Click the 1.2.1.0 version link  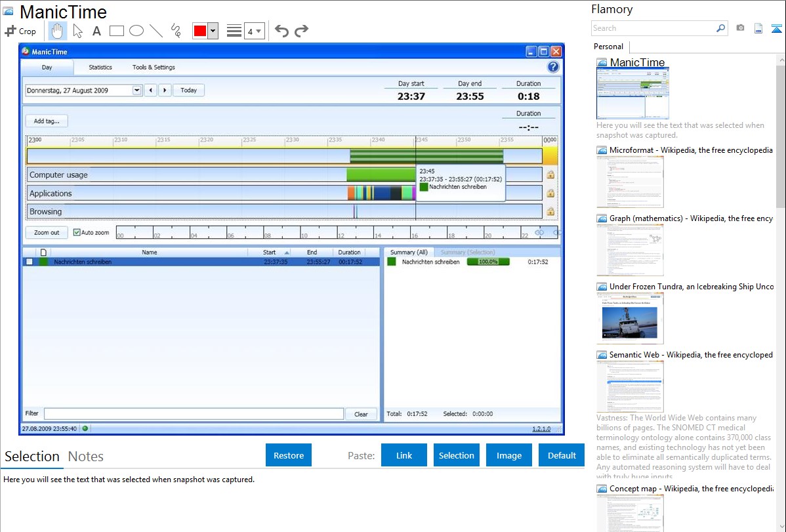point(541,429)
